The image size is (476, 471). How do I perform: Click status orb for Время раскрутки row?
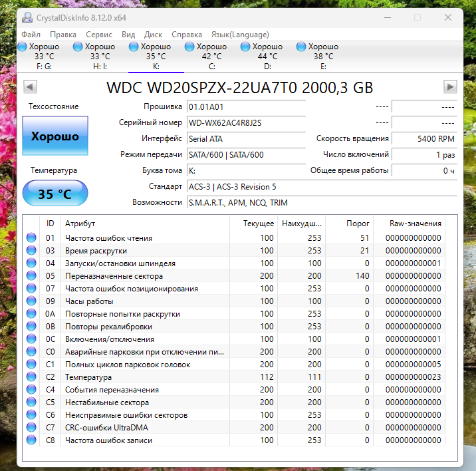click(x=31, y=250)
